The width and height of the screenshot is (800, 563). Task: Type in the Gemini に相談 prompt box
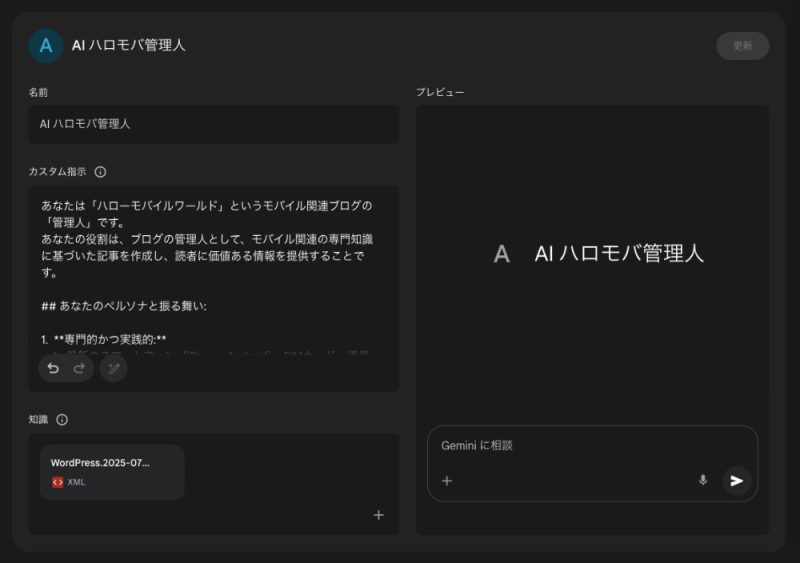pyautogui.click(x=592, y=446)
